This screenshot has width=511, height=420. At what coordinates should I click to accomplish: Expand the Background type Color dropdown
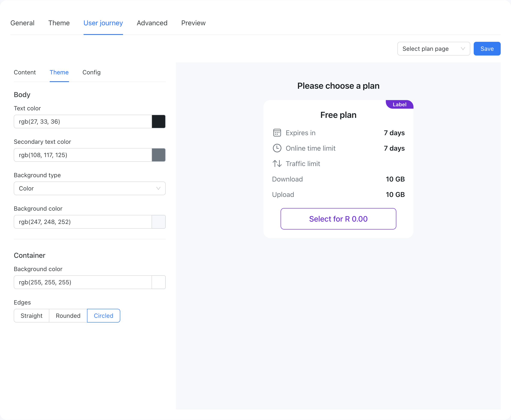(90, 189)
